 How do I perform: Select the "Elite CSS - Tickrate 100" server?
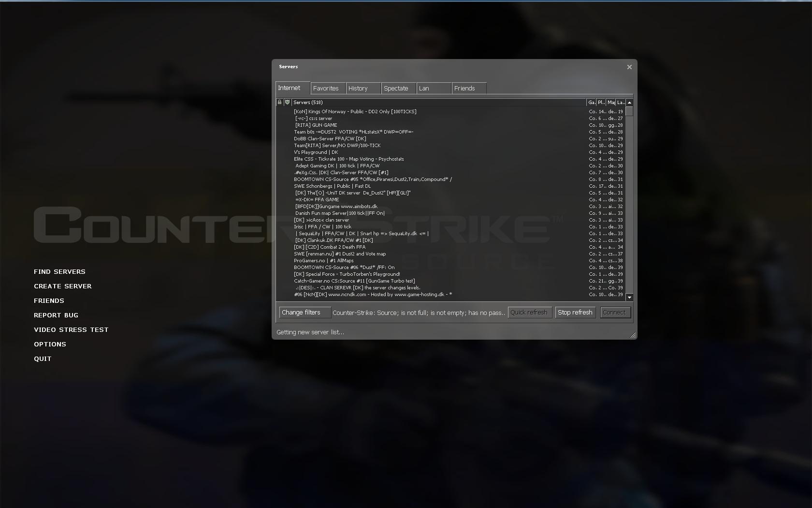(x=450, y=159)
